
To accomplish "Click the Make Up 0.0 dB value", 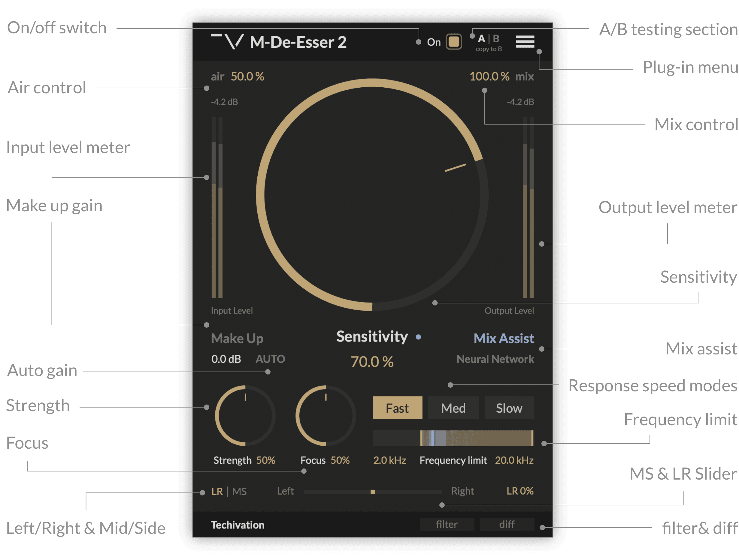I will [226, 359].
